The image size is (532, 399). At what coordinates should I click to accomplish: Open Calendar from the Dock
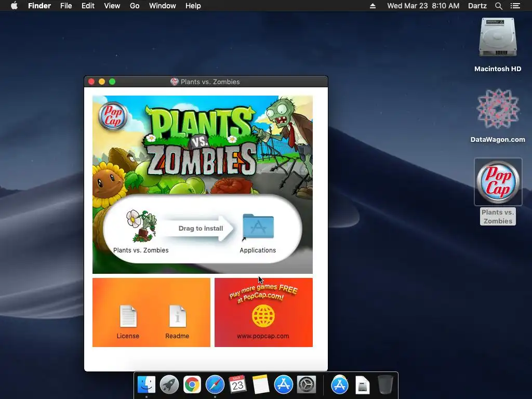coord(237,385)
